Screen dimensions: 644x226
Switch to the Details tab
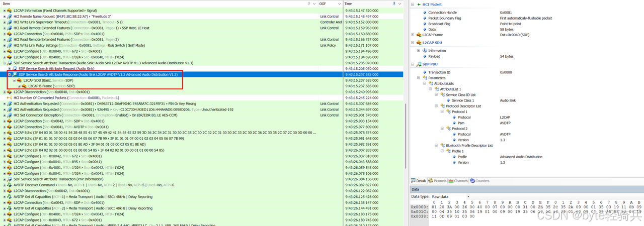419,181
